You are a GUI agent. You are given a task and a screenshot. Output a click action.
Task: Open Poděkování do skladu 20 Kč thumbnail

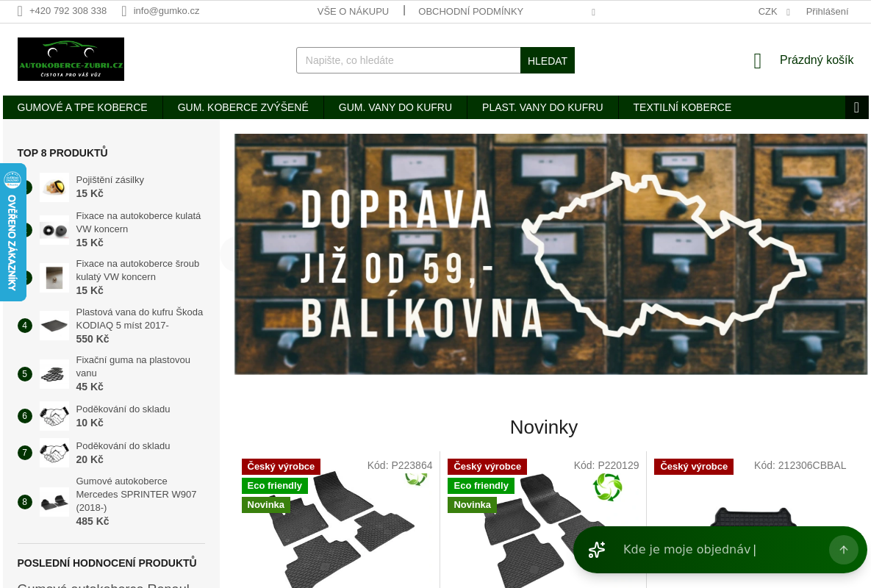[54, 453]
